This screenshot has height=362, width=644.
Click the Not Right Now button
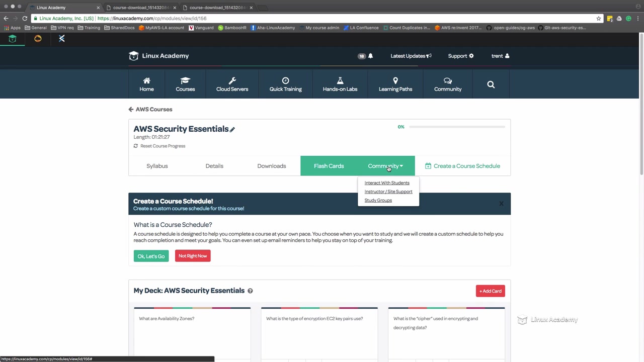tap(193, 256)
